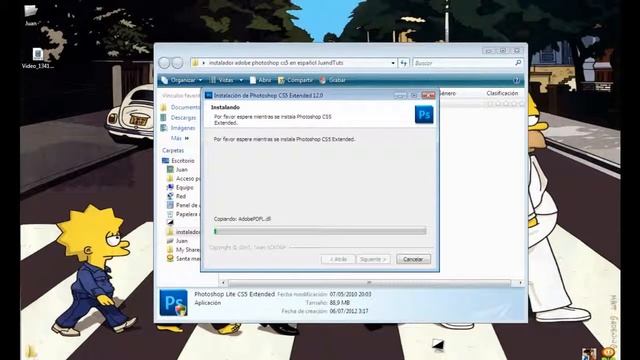Click the '88,9 MB' size value
The width and height of the screenshot is (640, 360).
340,302
